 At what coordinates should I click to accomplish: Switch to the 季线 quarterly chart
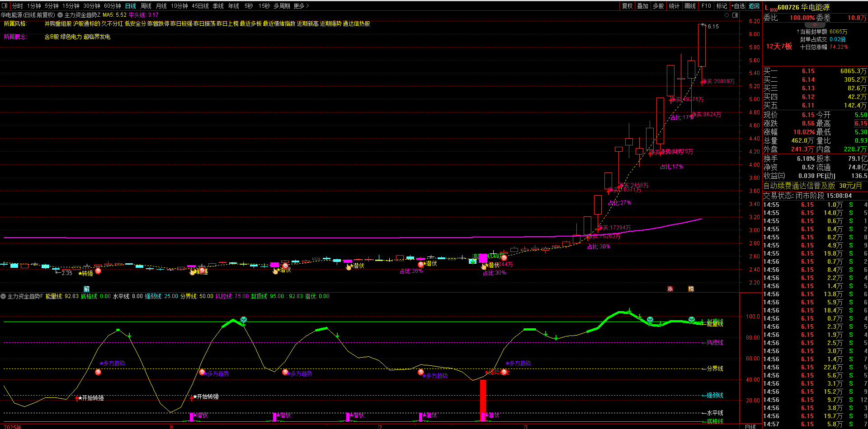coord(218,6)
